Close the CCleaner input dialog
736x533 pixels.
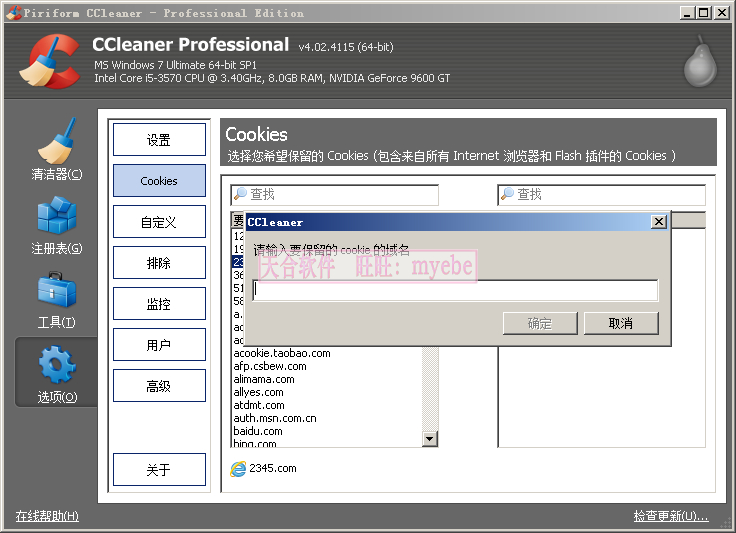point(659,221)
